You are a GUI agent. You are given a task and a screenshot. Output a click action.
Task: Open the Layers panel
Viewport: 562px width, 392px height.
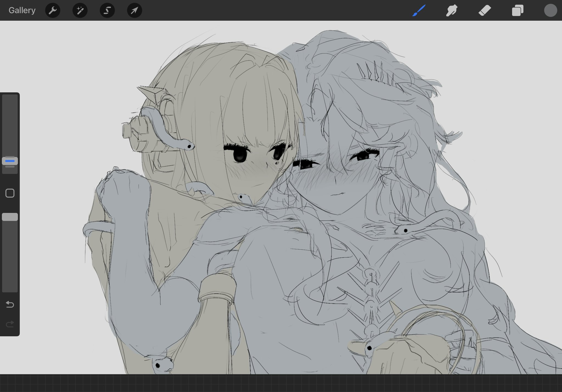[518, 10]
